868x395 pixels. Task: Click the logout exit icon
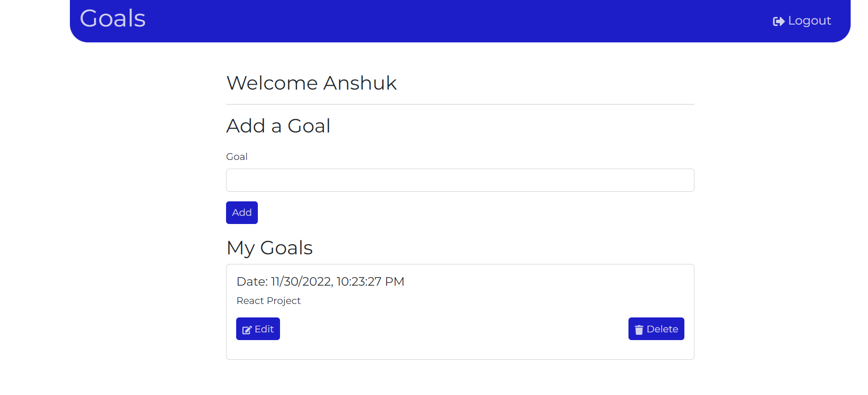[779, 21]
